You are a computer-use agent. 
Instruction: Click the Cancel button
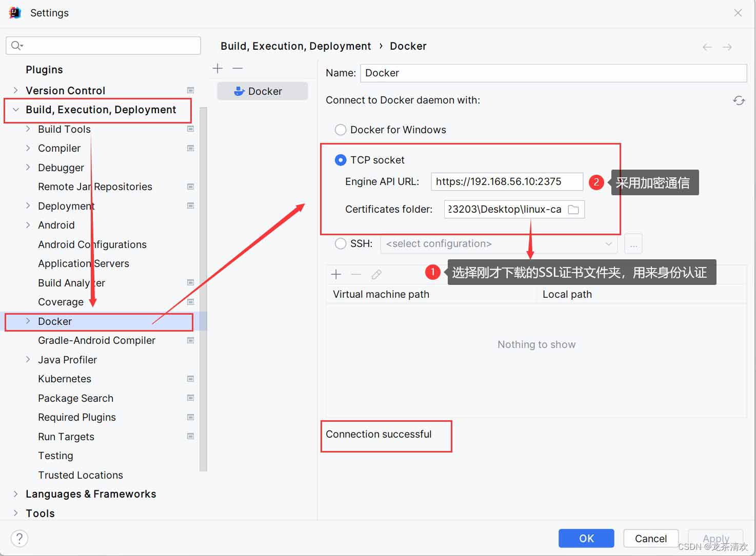click(651, 538)
